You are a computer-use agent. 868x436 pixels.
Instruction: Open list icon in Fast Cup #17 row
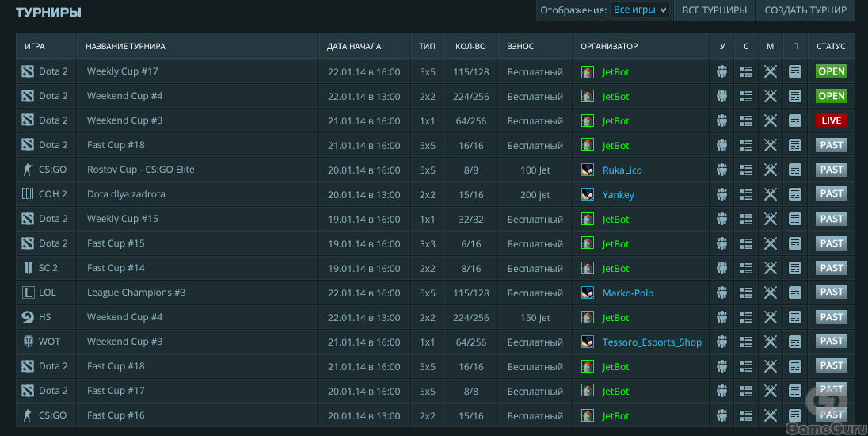pyautogui.click(x=746, y=391)
